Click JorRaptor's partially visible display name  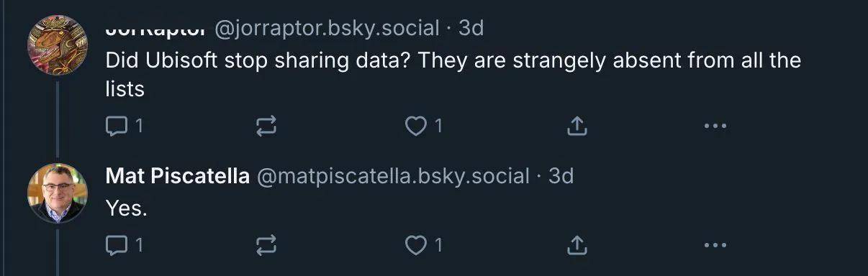156,30
